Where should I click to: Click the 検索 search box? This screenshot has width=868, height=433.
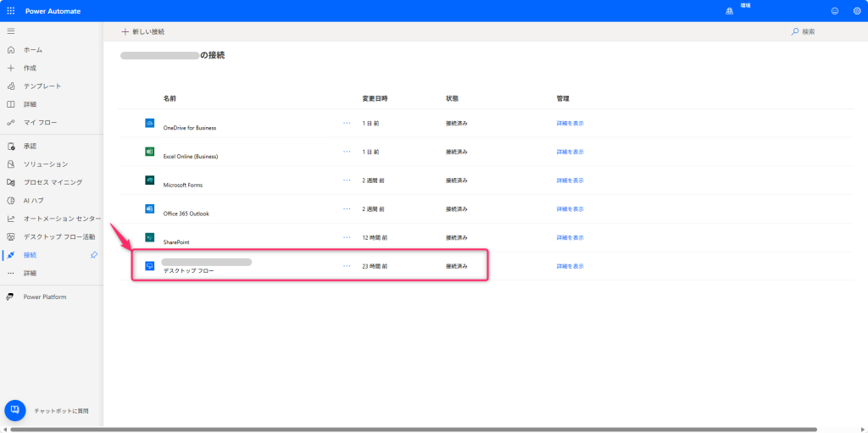pyautogui.click(x=825, y=32)
